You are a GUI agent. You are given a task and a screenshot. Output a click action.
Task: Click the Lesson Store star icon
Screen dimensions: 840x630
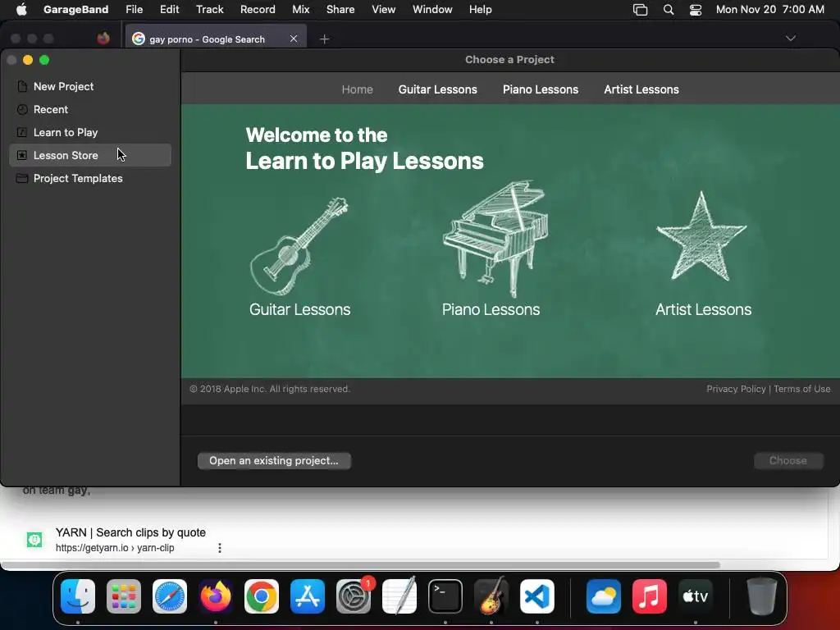22,155
